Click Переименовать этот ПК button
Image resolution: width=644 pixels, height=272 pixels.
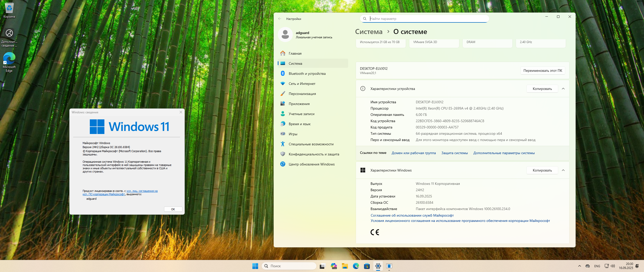(x=543, y=71)
